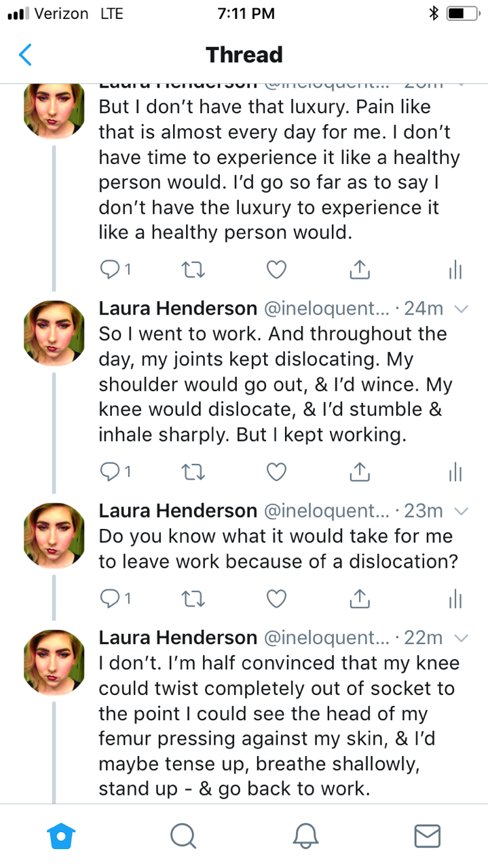This screenshot has height=868, width=488.
Task: Open the Notifications bell tab
Action: pyautogui.click(x=305, y=835)
